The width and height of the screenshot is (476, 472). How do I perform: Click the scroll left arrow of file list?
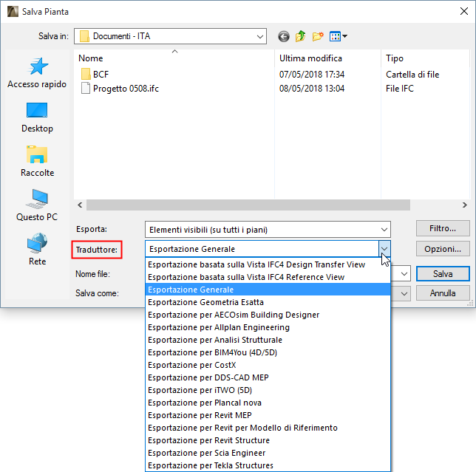pos(80,205)
